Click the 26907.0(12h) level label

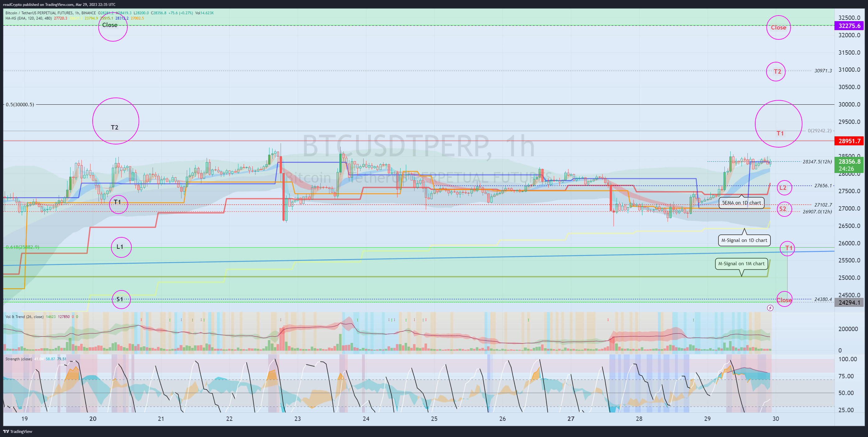tap(817, 212)
